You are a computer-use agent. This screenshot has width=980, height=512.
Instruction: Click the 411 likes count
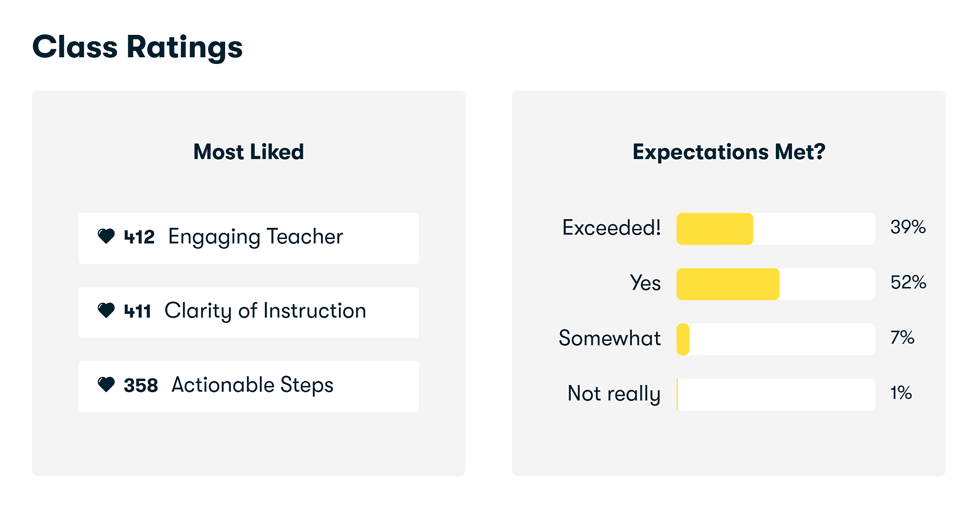point(137,311)
